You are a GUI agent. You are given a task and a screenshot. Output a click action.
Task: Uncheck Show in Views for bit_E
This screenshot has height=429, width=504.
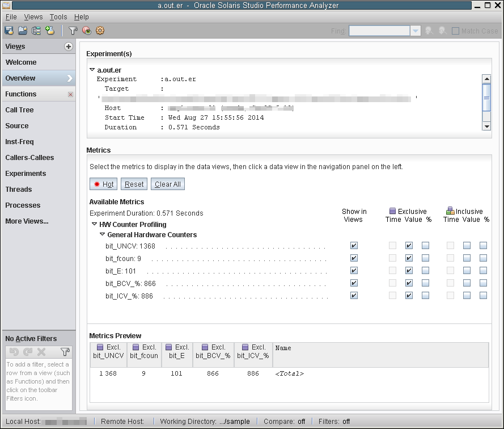354,271
